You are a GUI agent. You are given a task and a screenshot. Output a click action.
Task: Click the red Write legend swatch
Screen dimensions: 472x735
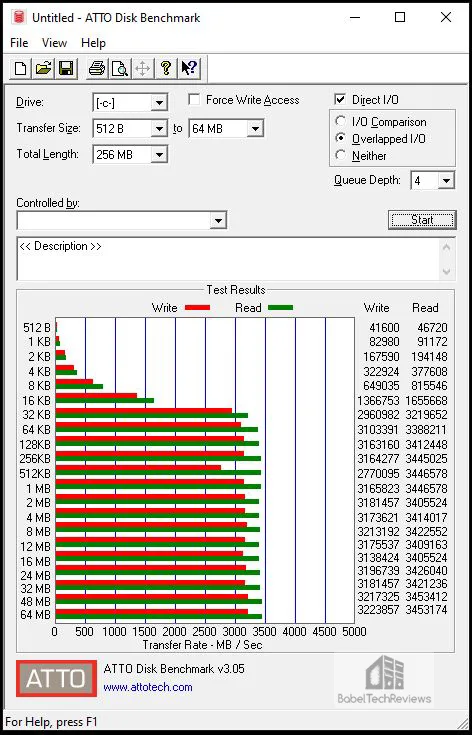(197, 308)
